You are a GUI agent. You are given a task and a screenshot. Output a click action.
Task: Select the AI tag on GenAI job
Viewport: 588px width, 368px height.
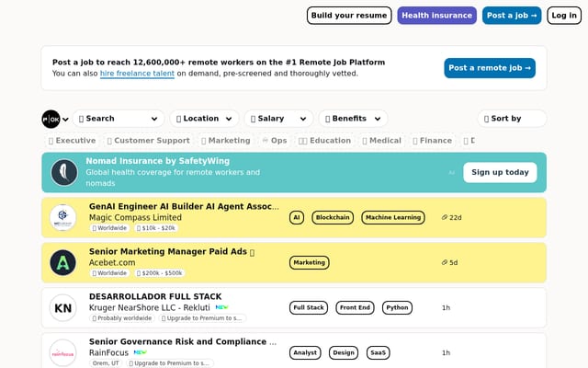pos(297,217)
